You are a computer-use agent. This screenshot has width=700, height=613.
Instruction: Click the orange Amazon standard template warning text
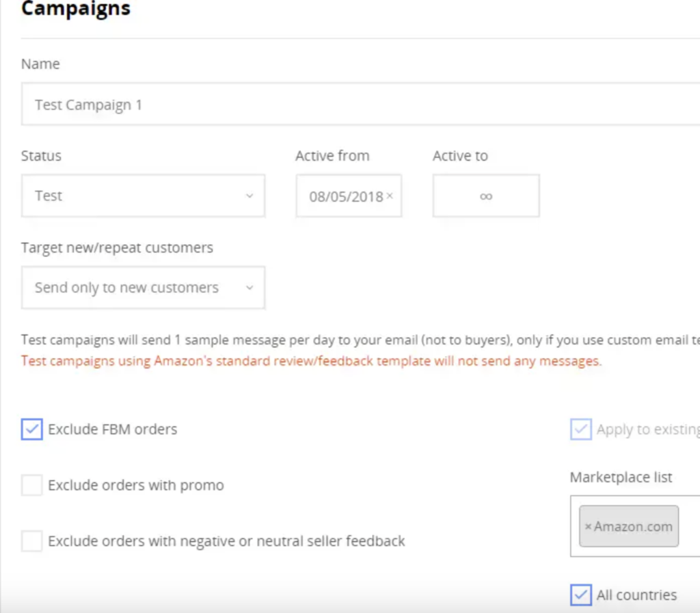311,361
